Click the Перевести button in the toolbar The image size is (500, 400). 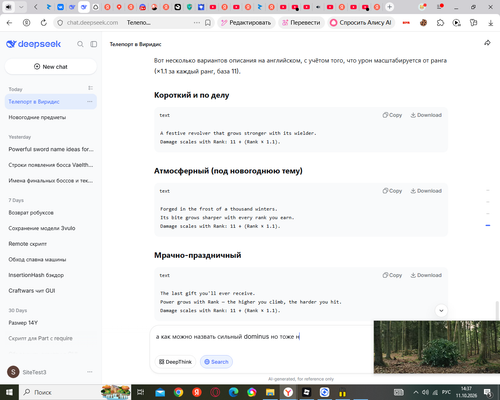coord(301,23)
